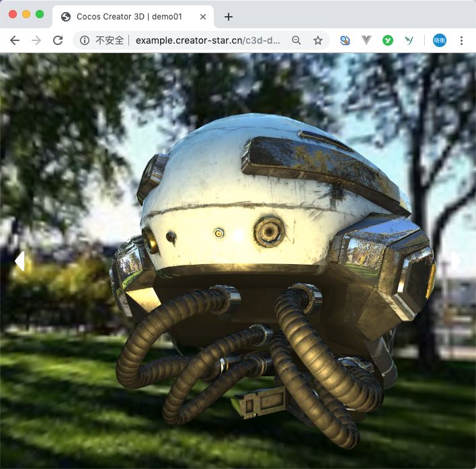This screenshot has width=476, height=469.
Task: Open the gray V-shaped extension
Action: click(x=366, y=40)
